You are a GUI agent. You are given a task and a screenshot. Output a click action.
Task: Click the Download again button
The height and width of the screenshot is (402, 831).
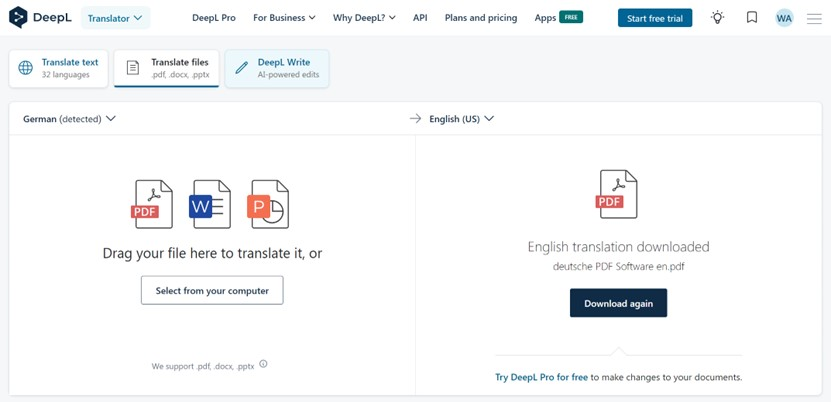(x=618, y=303)
